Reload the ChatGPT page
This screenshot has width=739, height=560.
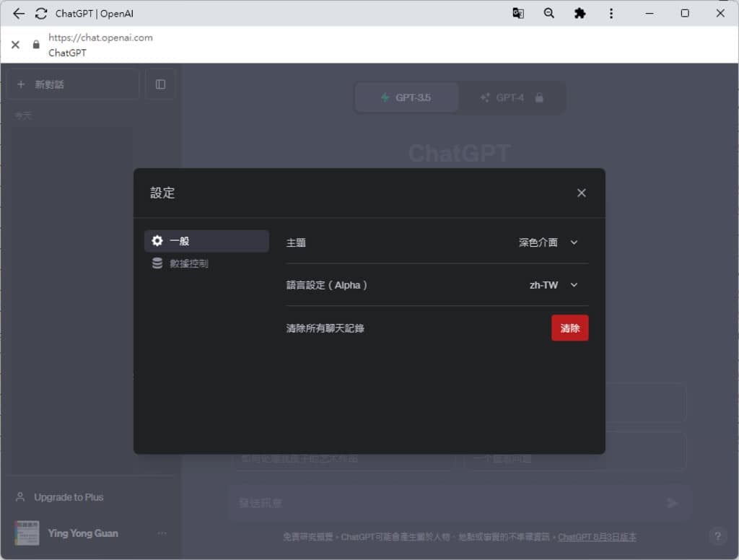tap(41, 14)
